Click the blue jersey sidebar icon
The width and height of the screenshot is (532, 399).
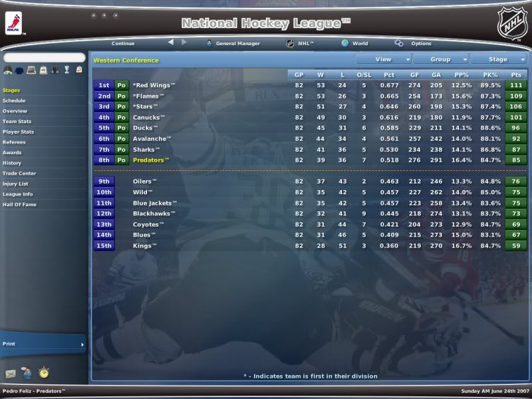19,70
